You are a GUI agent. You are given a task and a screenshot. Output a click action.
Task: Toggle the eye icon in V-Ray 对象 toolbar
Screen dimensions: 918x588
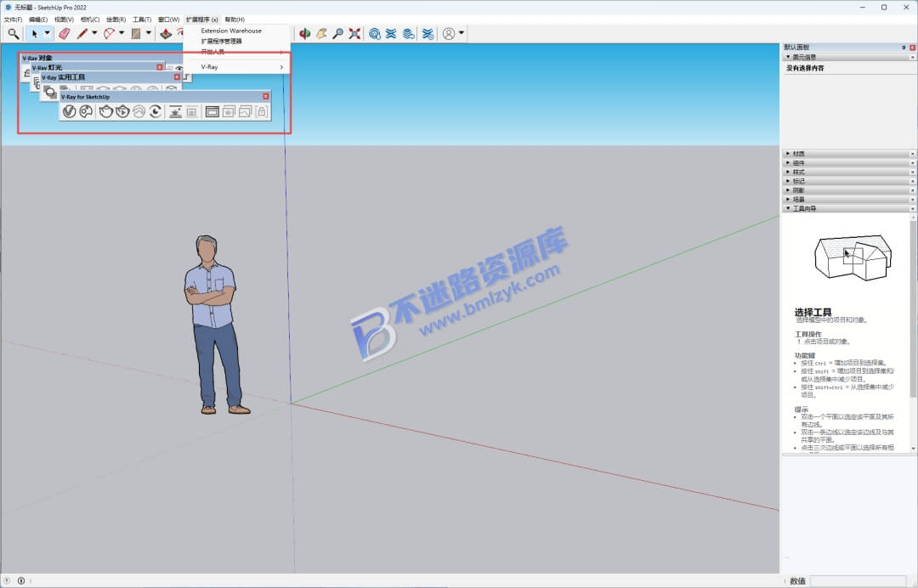click(x=179, y=69)
